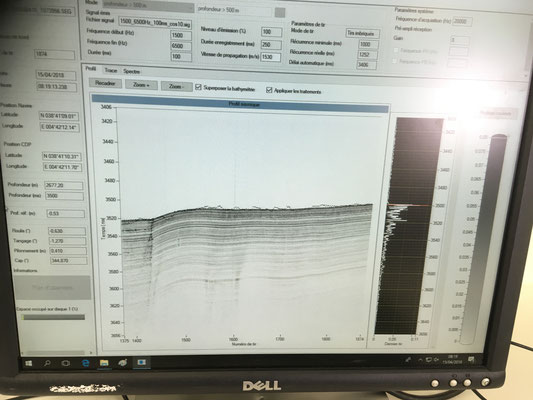533x400 pixels.
Task: Toggle Appliquer les traitements checkbox
Action: click(269, 90)
